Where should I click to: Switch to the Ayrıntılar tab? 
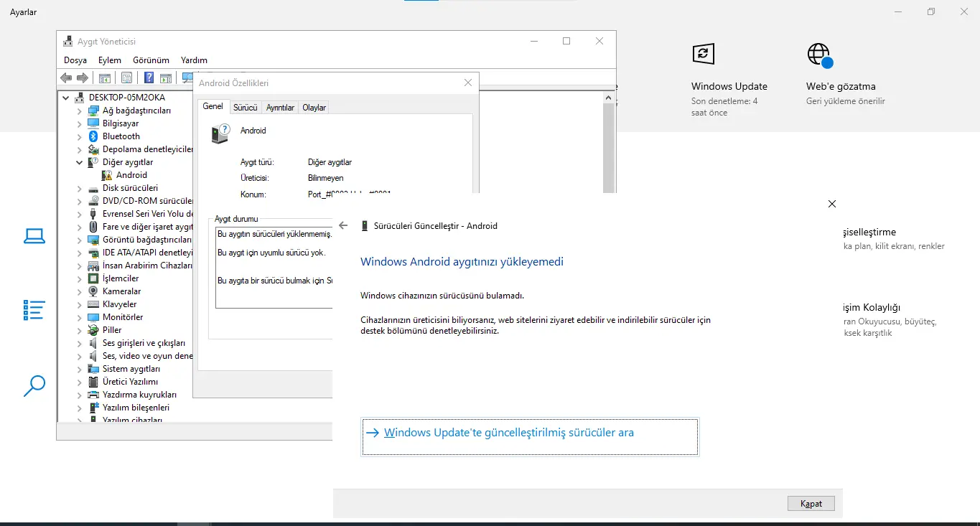click(x=280, y=108)
